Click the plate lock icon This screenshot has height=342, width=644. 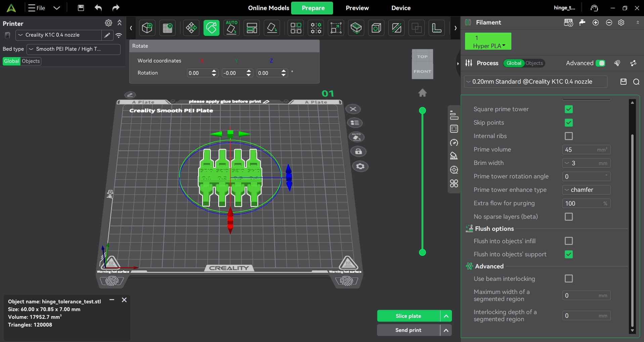[x=358, y=152]
